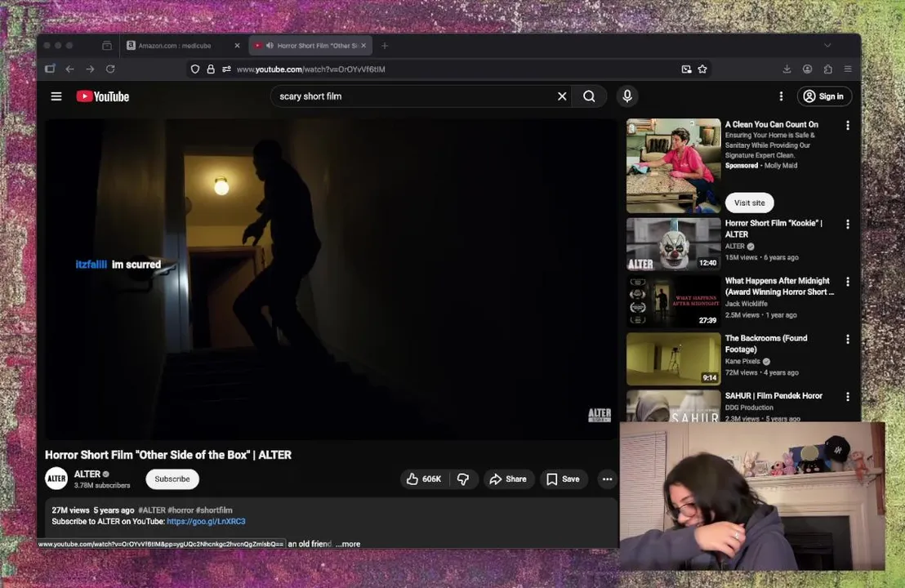Open browser account icon
The image size is (905, 588).
(x=808, y=69)
